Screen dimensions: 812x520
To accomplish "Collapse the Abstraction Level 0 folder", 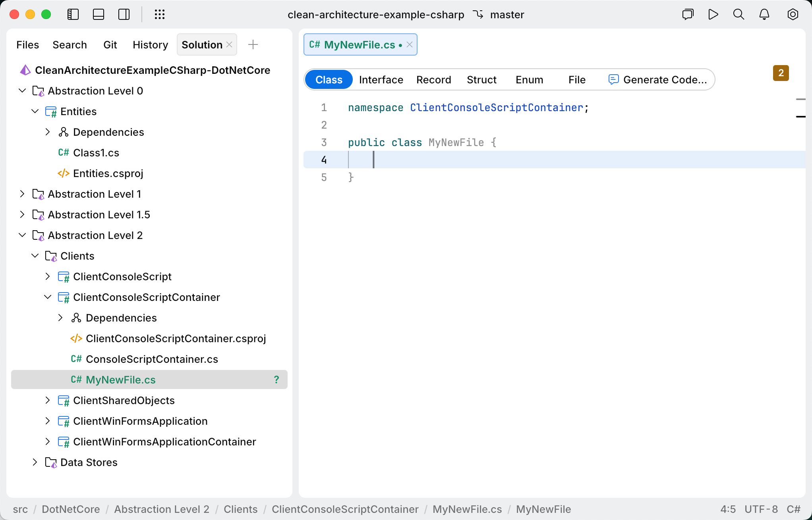I will pos(22,91).
